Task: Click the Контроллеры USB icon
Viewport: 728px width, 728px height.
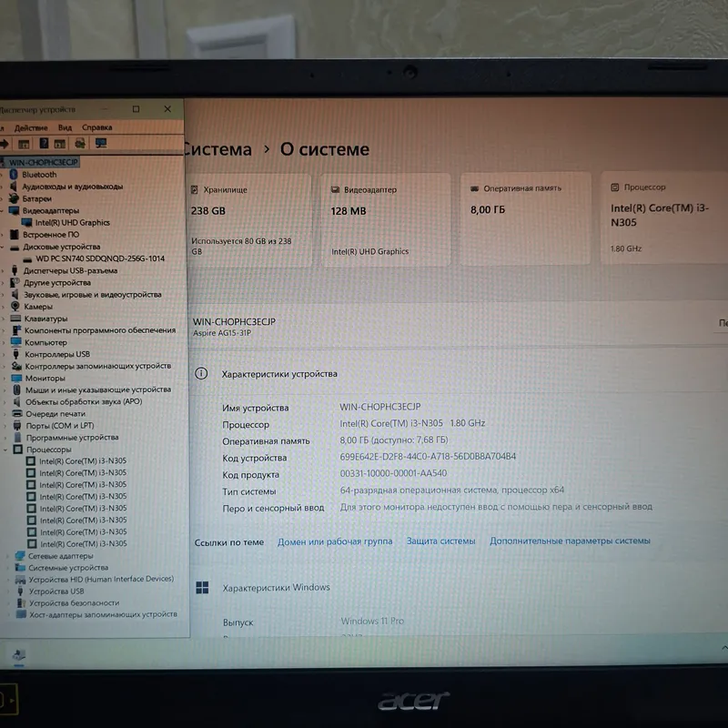Action: [x=15, y=354]
